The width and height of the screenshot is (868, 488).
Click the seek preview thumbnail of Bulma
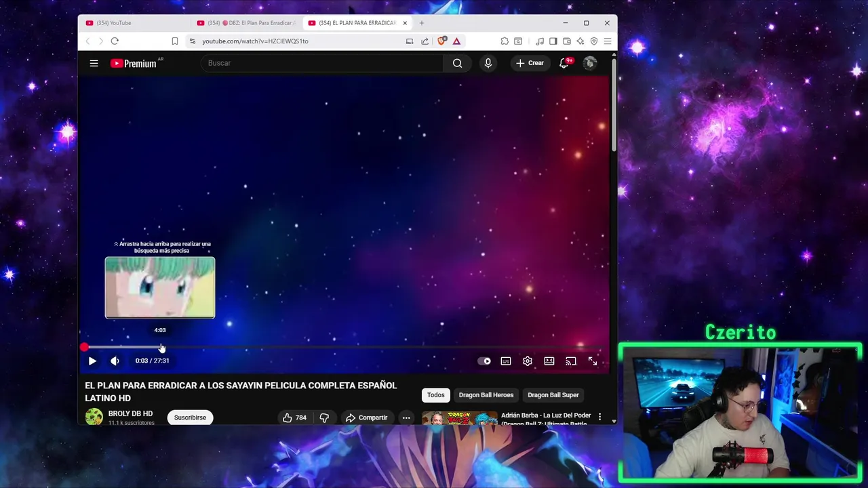(x=160, y=287)
